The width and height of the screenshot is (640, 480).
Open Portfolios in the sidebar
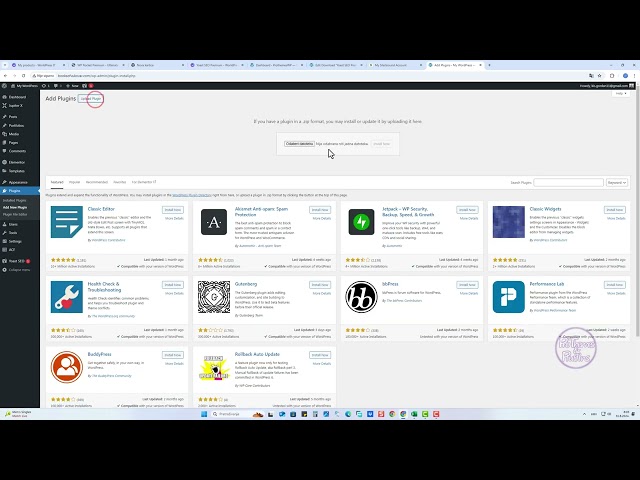click(16, 126)
